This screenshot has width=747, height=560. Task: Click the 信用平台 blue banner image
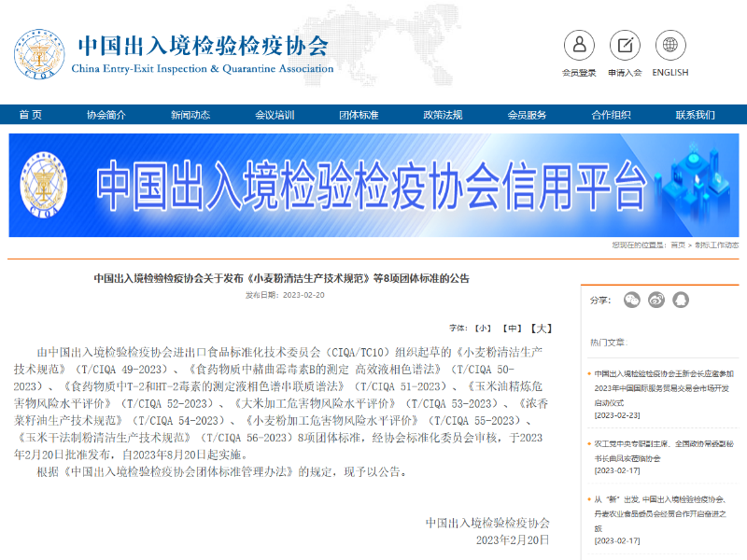click(373, 185)
